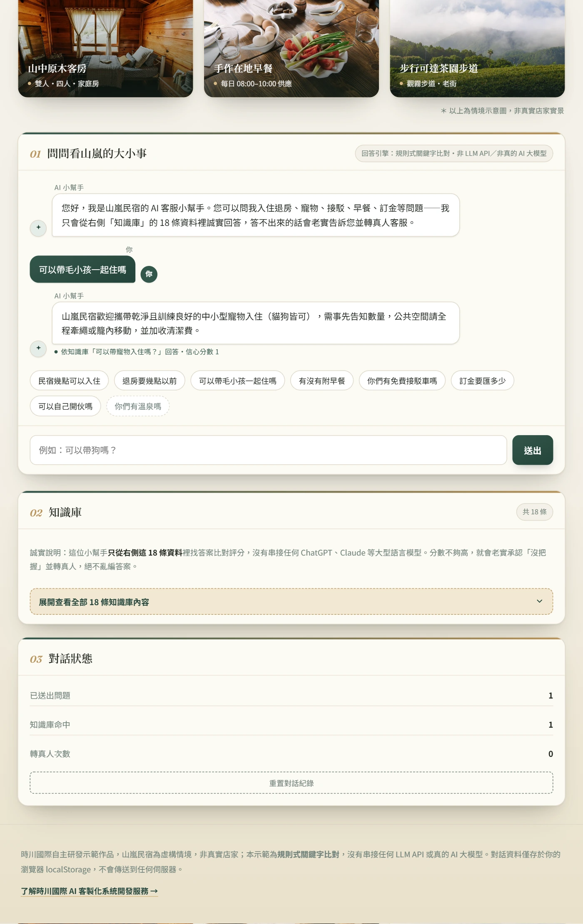
Task: Click the 轉真人次數 status row
Action: click(291, 754)
